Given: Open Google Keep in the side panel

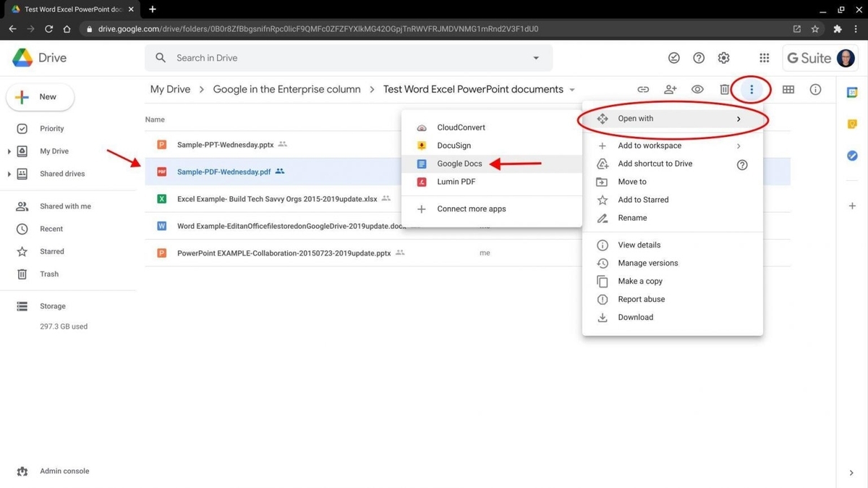Looking at the screenshot, I should coord(852,124).
